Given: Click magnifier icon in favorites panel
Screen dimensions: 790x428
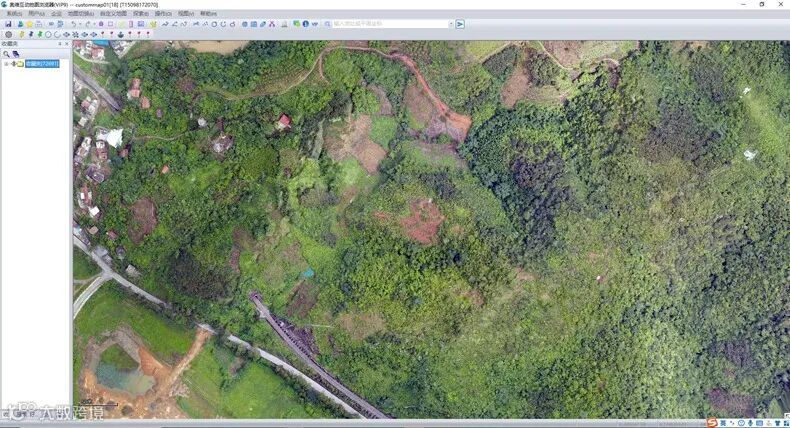Looking at the screenshot, I should 7,54.
